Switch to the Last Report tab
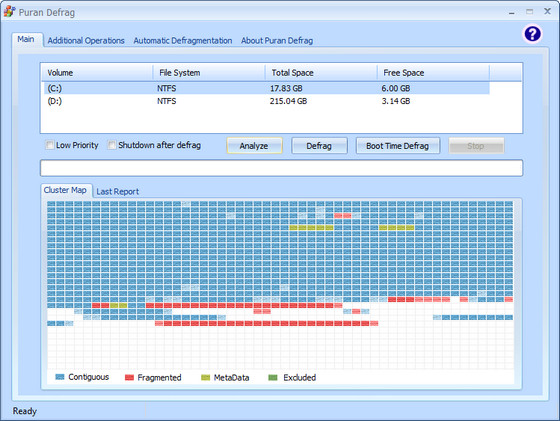The width and height of the screenshot is (560, 421). pos(118,192)
